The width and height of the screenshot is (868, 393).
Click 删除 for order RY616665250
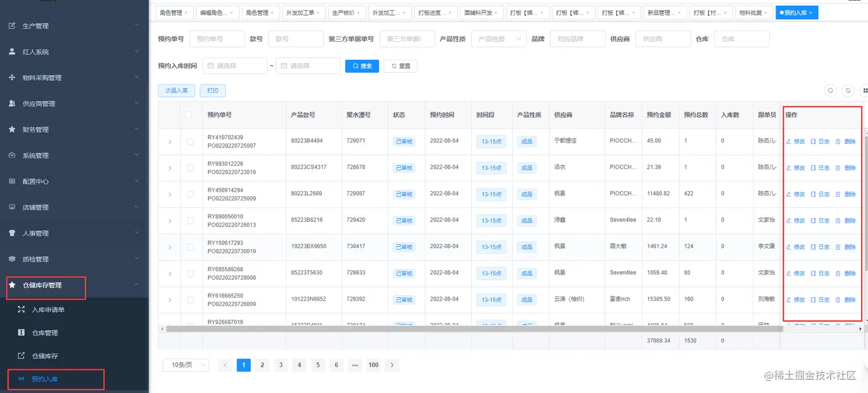846,300
